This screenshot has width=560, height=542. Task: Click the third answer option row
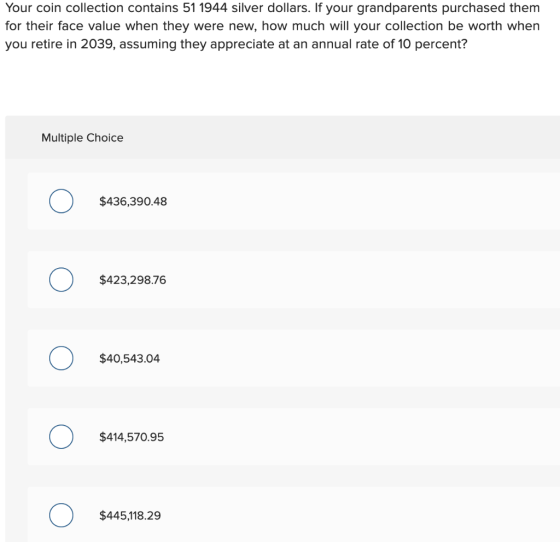pos(294,358)
